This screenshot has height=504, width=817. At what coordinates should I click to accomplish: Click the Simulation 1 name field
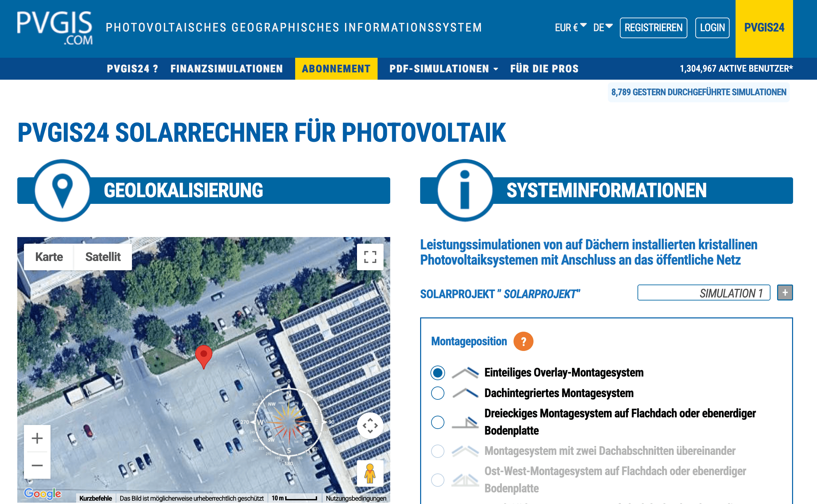[x=704, y=293]
